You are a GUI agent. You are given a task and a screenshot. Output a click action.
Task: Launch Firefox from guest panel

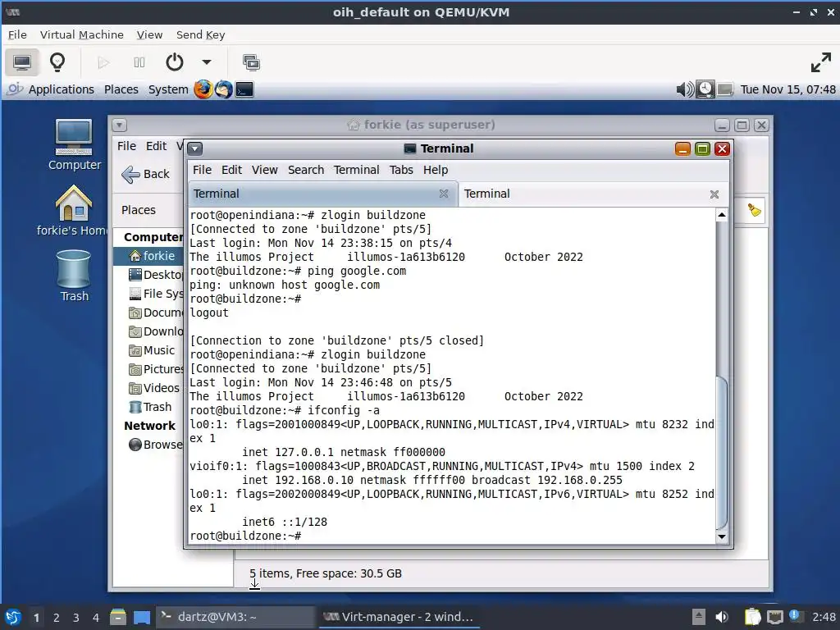[203, 89]
